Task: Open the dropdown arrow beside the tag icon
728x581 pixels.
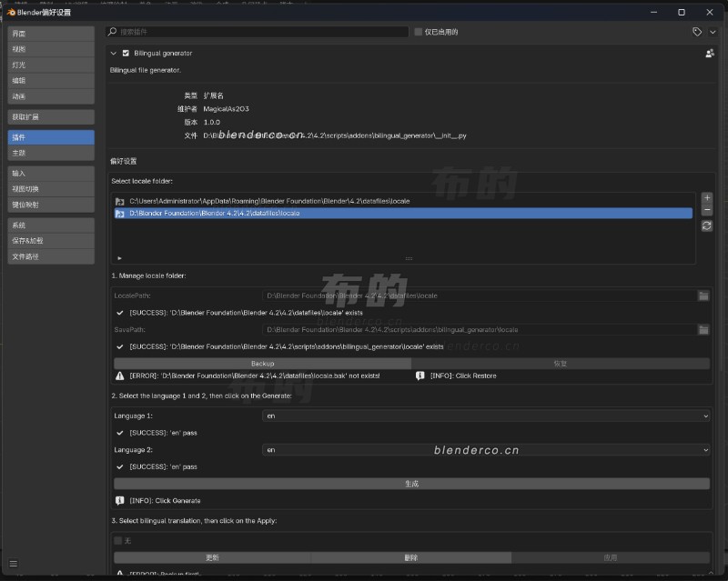Action: pos(713,32)
